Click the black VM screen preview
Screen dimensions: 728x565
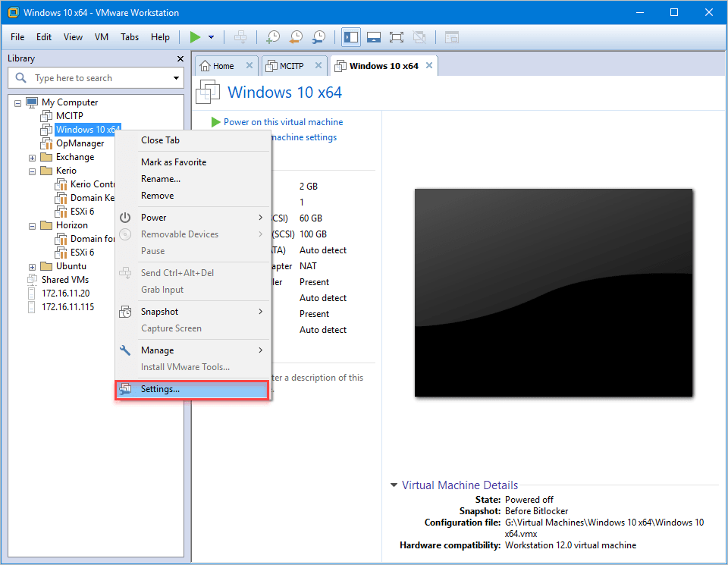pos(554,293)
